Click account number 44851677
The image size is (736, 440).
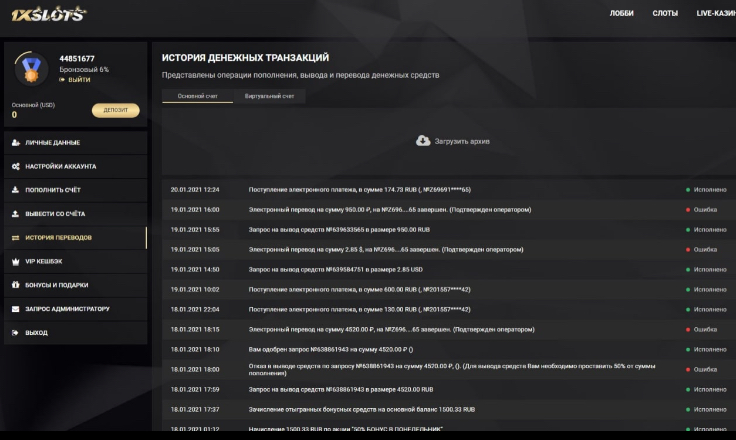(x=77, y=59)
